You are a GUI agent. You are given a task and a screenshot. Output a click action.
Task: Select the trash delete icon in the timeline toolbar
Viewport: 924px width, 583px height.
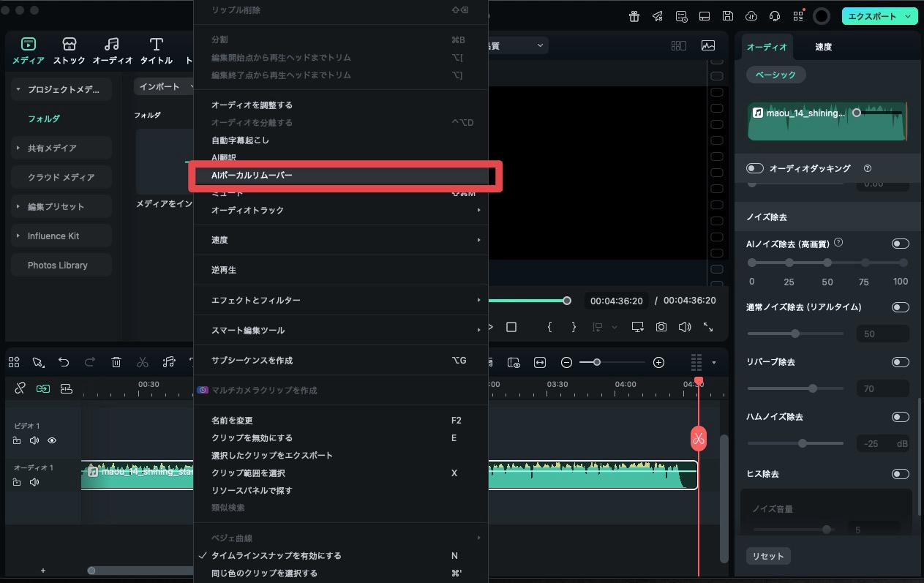(x=116, y=361)
